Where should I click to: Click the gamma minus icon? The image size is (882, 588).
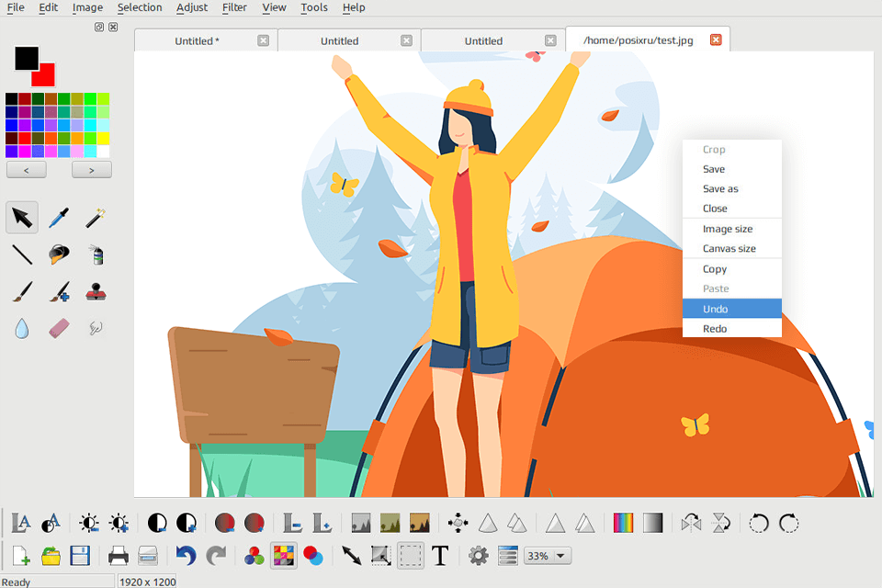coord(292,524)
